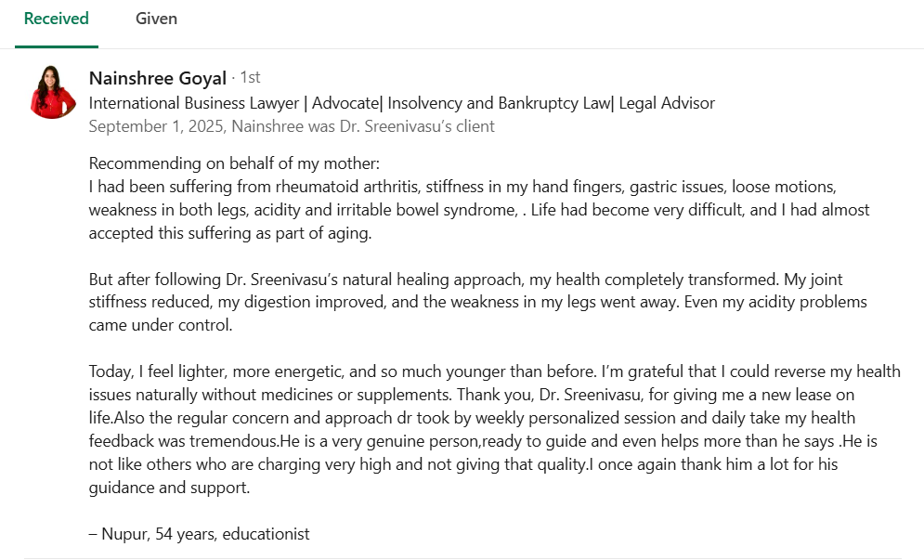Switch to the Given tab

[156, 19]
